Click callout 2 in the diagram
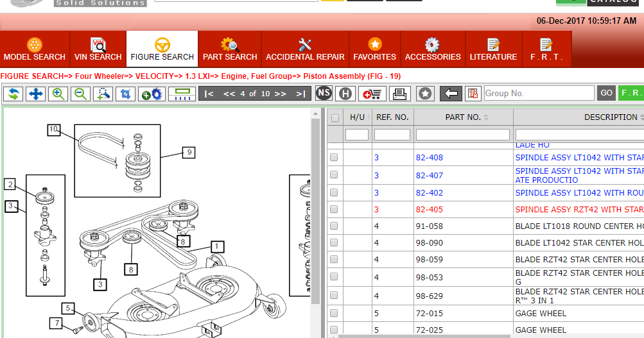This screenshot has width=644, height=338. click(x=11, y=184)
